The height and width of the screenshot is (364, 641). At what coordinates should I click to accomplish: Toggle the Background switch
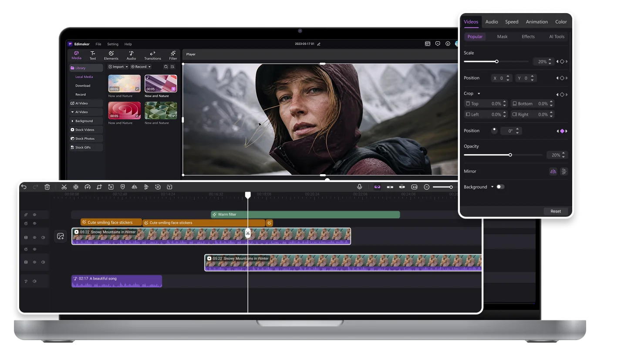(500, 187)
